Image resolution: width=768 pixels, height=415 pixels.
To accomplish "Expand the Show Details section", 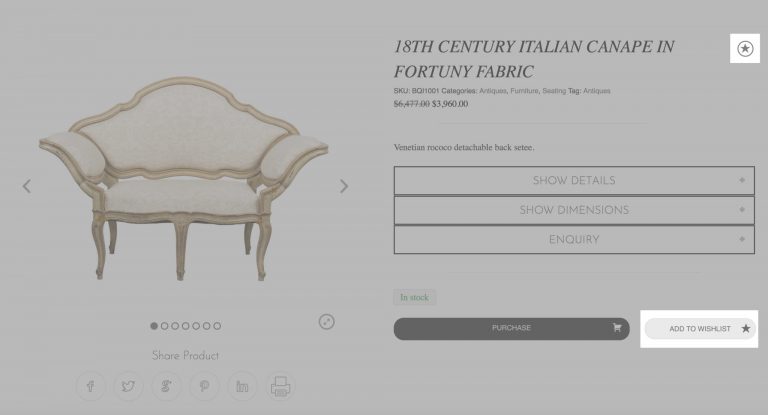I will (574, 180).
